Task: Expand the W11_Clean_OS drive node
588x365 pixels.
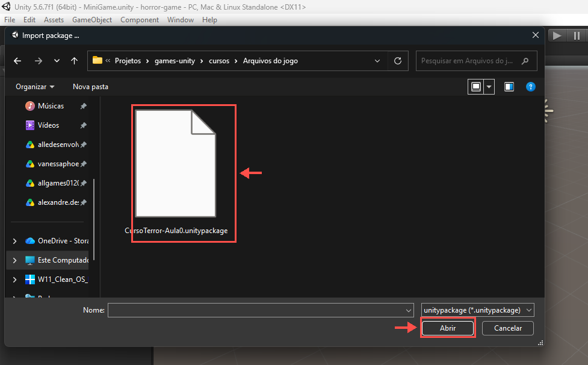Action: (x=14, y=279)
